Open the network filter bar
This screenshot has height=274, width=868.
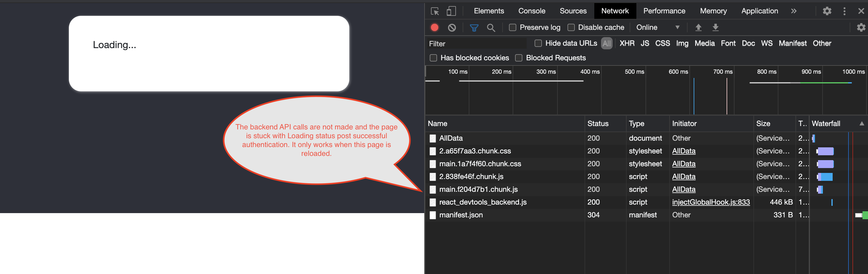474,28
